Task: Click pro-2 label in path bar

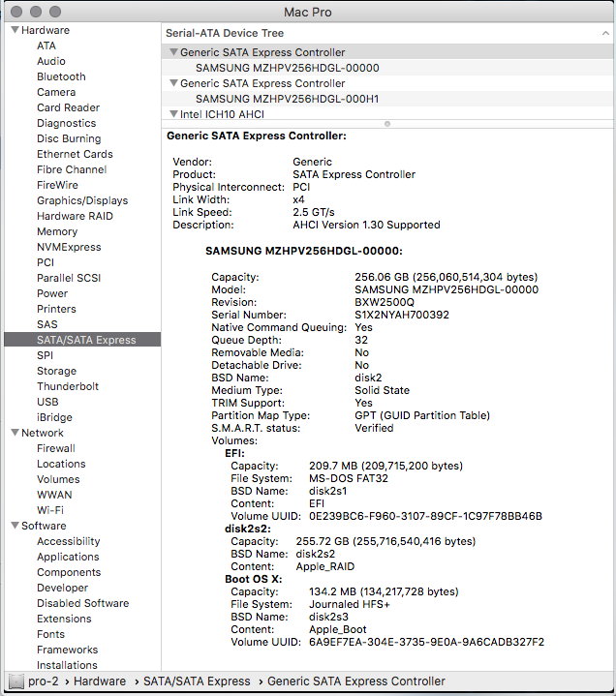Action: 43,681
